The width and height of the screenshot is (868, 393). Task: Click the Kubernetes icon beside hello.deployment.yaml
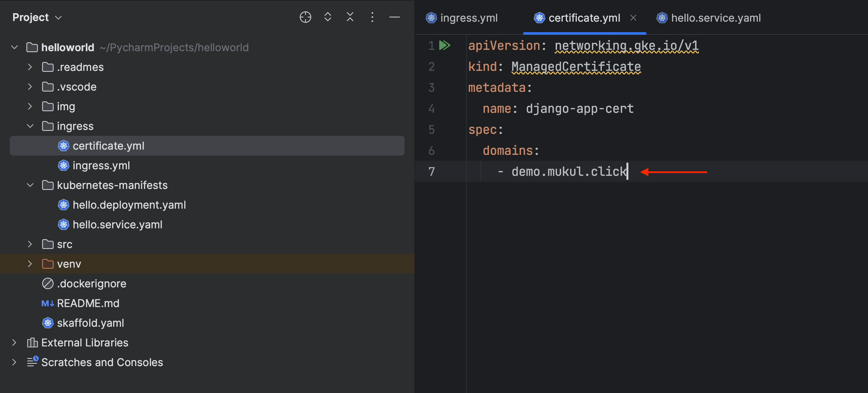63,205
